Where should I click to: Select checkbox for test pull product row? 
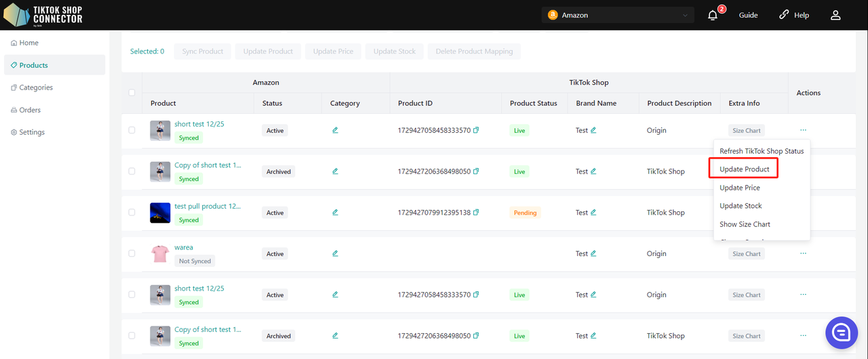pyautogui.click(x=132, y=213)
